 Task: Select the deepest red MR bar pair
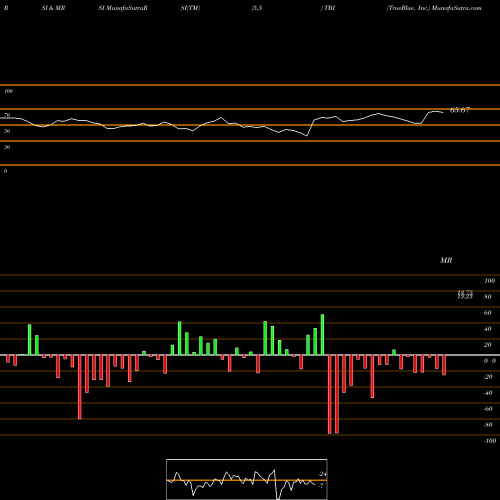pyautogui.click(x=333, y=394)
